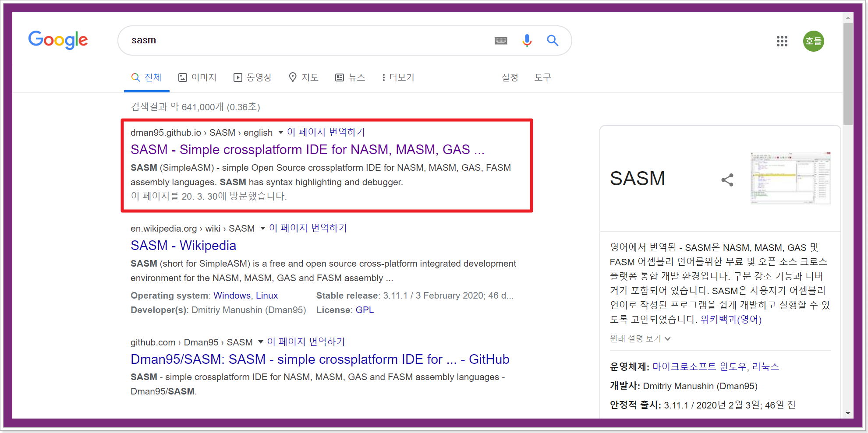Click the en.wikipedia.org breadcrumb text
The width and height of the screenshot is (868, 433).
click(193, 229)
